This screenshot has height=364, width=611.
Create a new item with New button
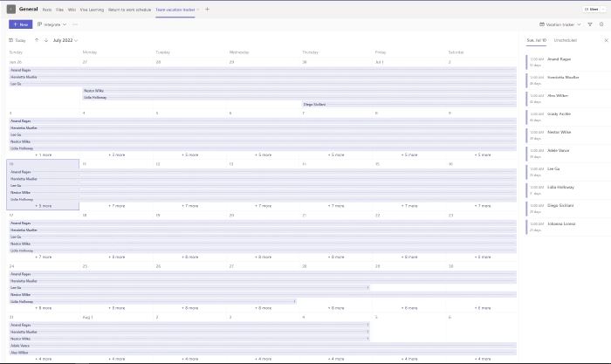(x=21, y=24)
